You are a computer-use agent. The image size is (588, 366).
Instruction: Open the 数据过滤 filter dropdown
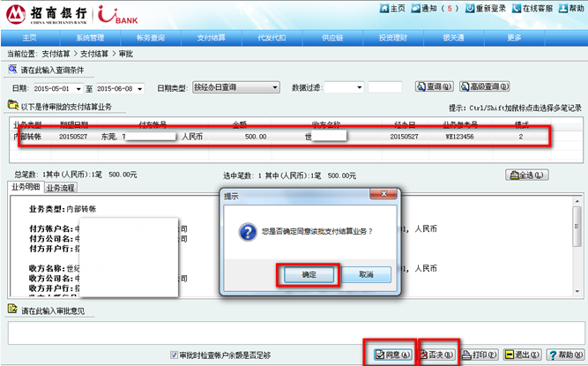[359, 87]
